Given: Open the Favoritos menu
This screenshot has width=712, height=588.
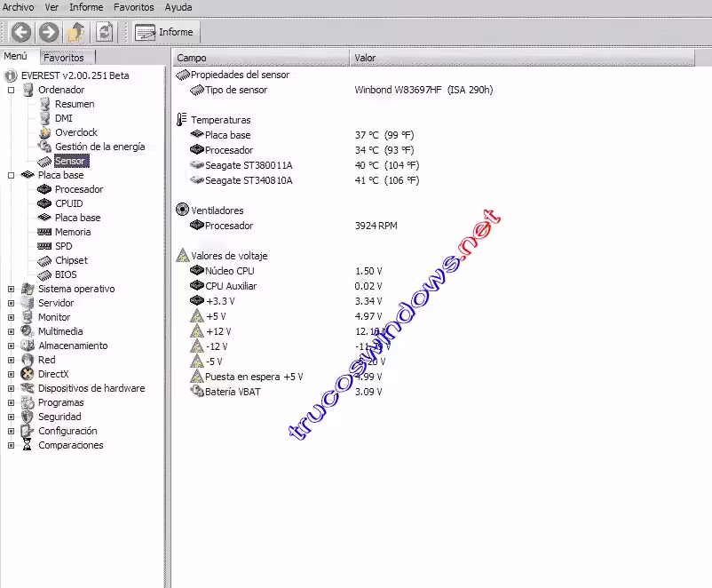Looking at the screenshot, I should tap(133, 7).
